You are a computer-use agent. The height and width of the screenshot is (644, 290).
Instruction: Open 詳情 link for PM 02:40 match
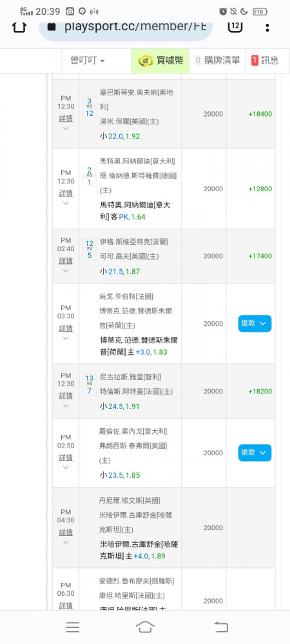click(x=66, y=261)
